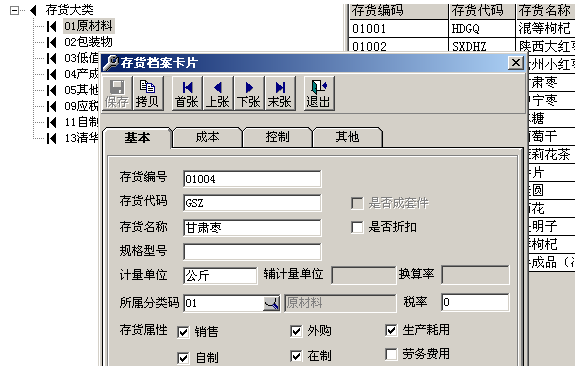This screenshot has width=575, height=368.
Task: Click the tree icon before 01原材料
Action: [52, 26]
